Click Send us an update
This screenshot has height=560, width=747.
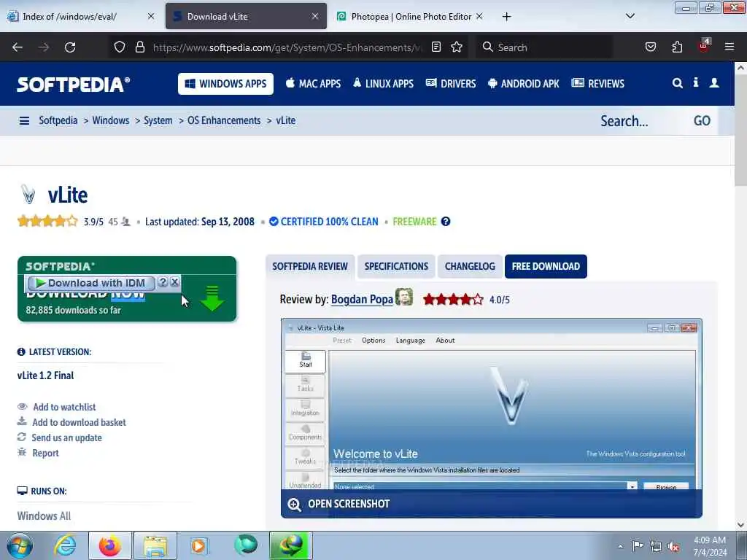(66, 437)
